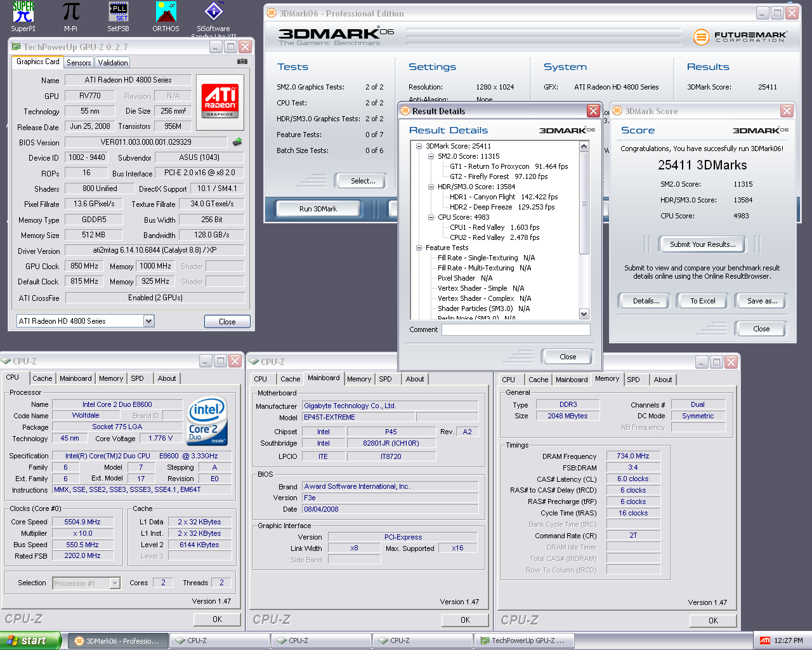Click the Futuremark Corporation logo

tap(740, 37)
